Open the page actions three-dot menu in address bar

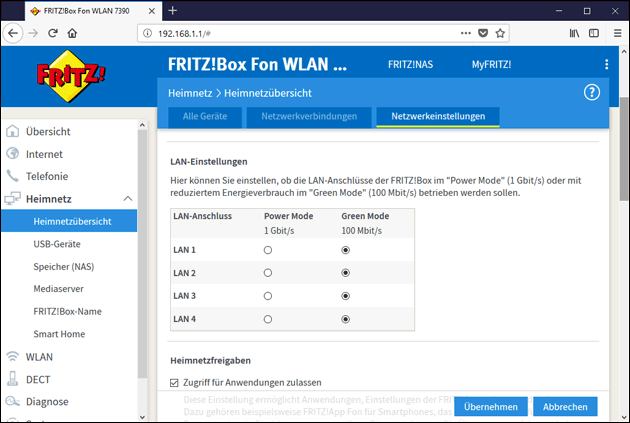(466, 33)
